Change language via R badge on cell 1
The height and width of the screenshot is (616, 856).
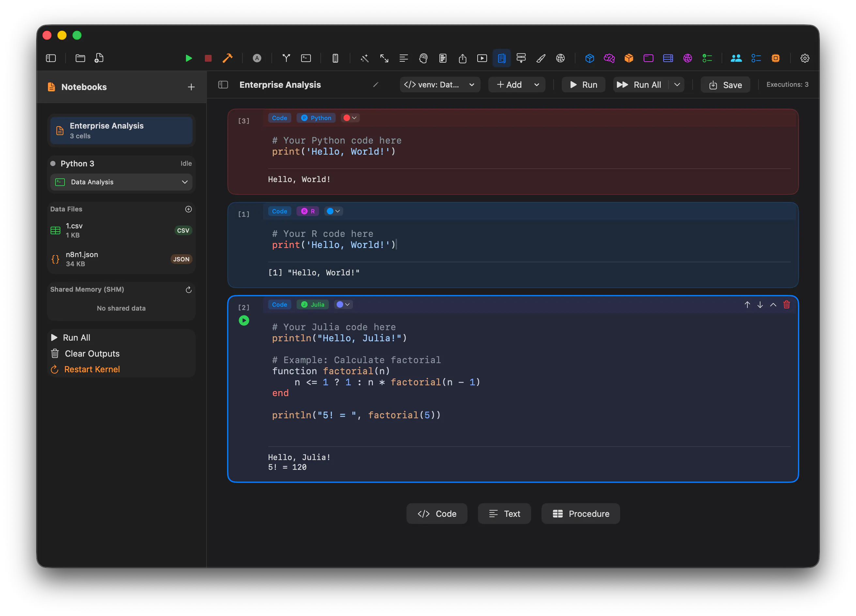pos(308,211)
